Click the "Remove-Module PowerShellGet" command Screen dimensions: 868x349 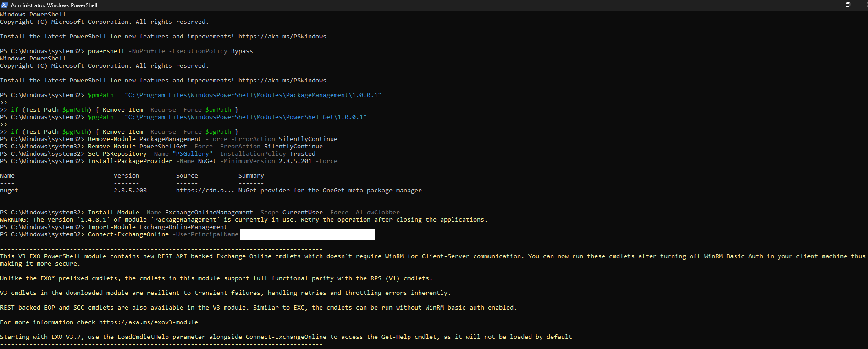point(138,147)
